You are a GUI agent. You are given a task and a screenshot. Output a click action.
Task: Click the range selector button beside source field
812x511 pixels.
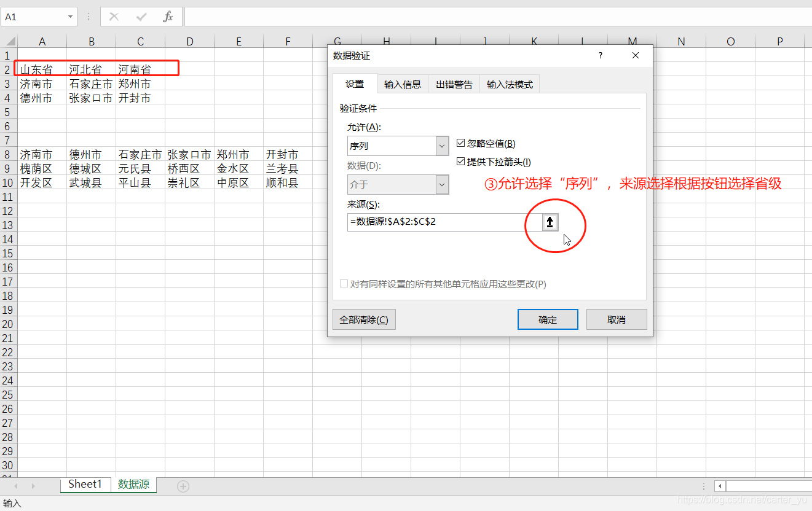point(550,222)
